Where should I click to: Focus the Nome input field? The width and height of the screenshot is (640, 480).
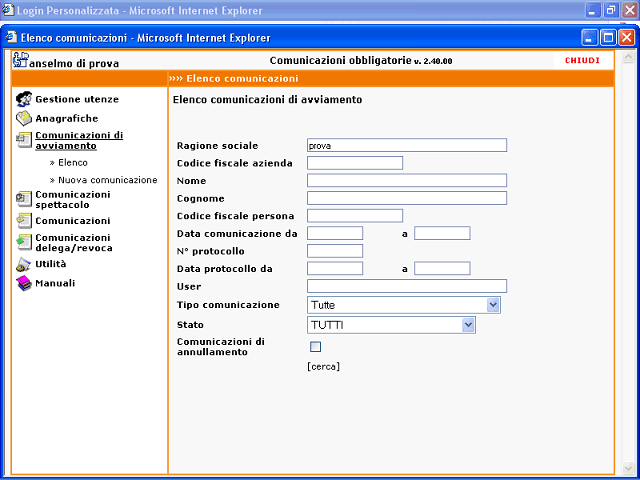coord(407,180)
